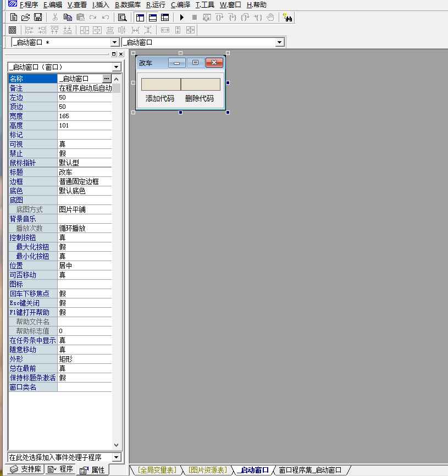The height and width of the screenshot is (476, 448).
Task: Click the make same size icon
Action: pos(191,30)
